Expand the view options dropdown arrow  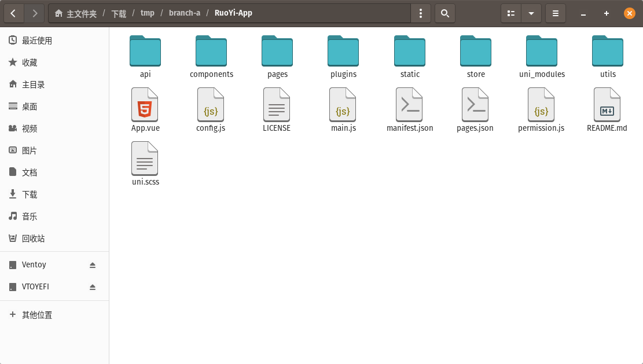coord(531,13)
